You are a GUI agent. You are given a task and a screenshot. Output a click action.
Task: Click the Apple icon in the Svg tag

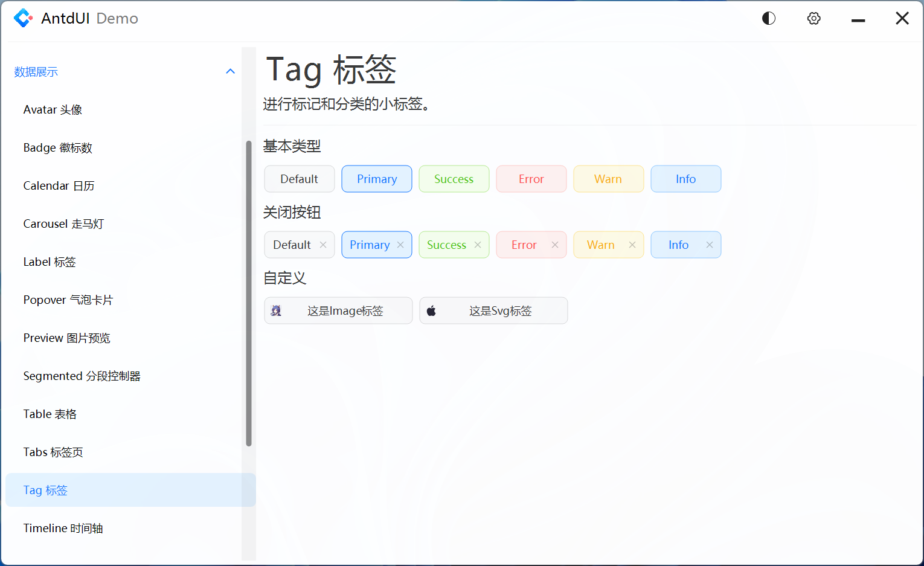pos(431,310)
